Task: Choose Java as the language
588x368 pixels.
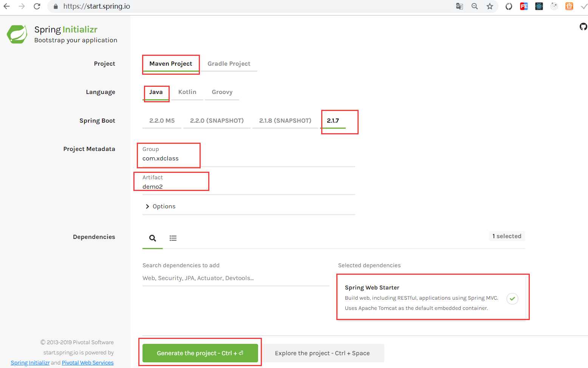Action: click(156, 92)
